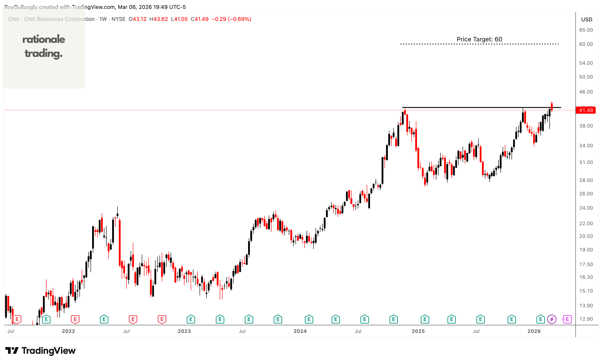Screen dimensions: 603x364
Task: Click the Price Target: 60 text annotation
Action: pos(479,39)
